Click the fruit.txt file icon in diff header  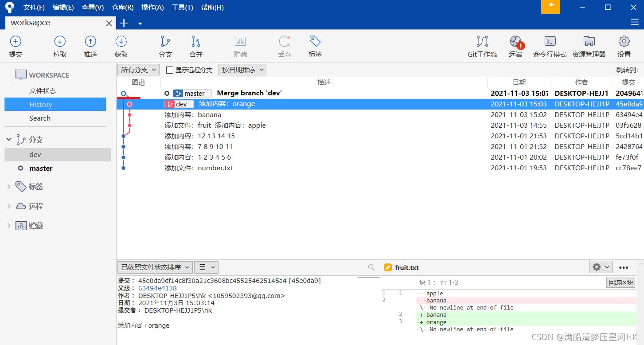[x=388, y=267]
